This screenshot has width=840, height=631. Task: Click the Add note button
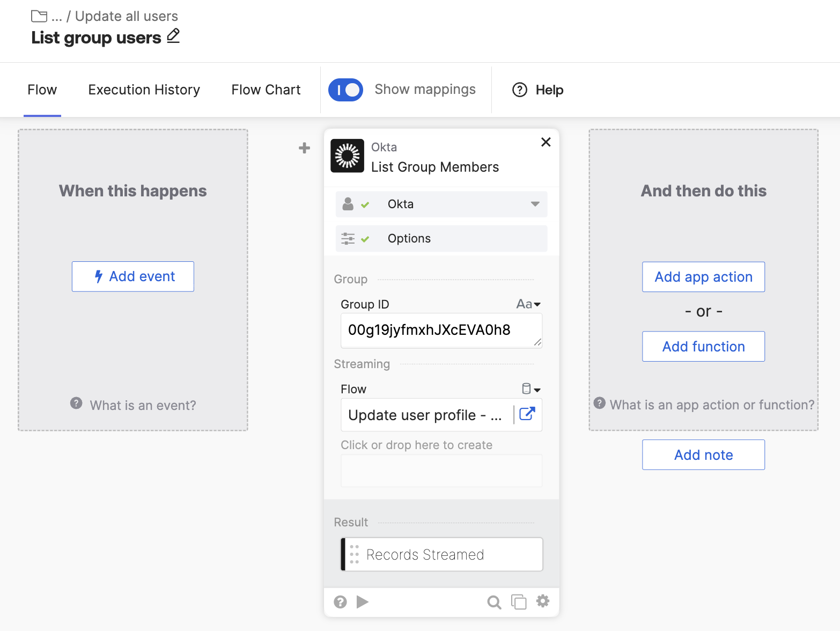[x=704, y=455]
